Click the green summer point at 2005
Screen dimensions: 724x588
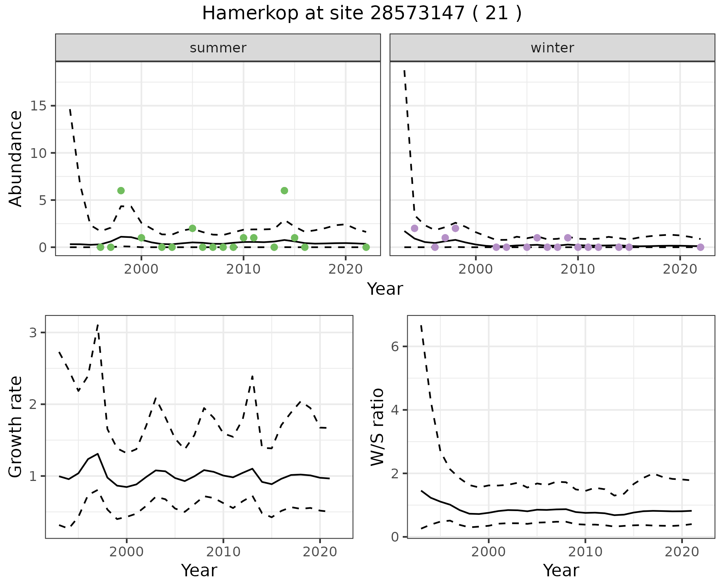coord(192,228)
